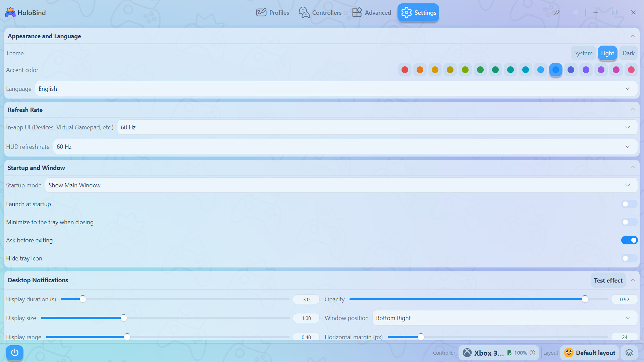Enable Launch at startup toggle
This screenshot has height=362, width=644.
coord(629,204)
